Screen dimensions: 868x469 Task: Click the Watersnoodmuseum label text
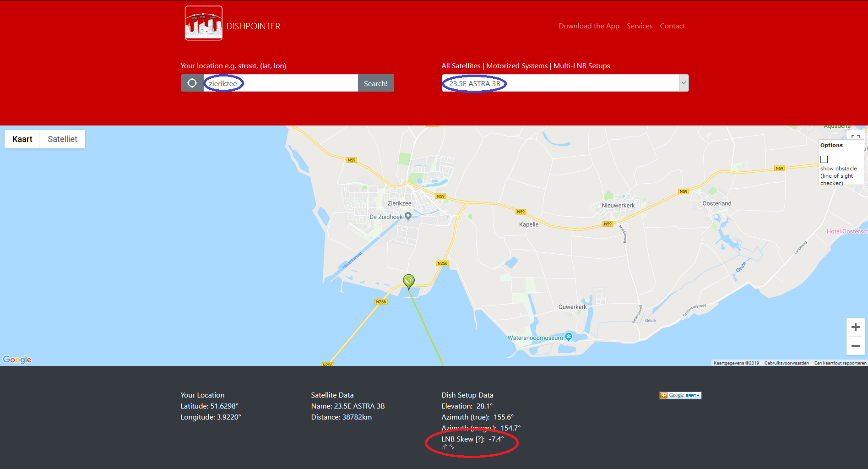click(x=535, y=338)
